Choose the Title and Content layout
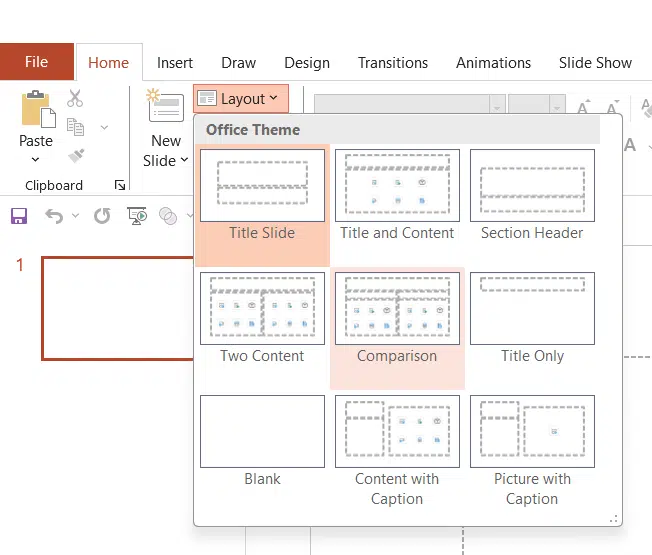 pos(397,186)
